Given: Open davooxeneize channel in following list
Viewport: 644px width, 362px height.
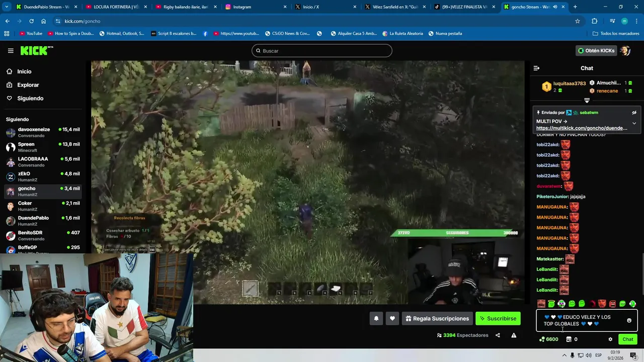Looking at the screenshot, I should pos(43,133).
